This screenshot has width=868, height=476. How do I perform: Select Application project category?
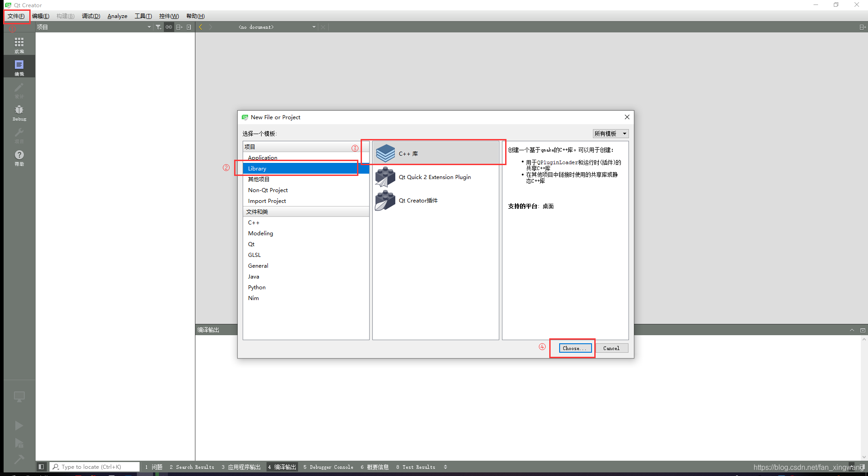[x=306, y=157]
